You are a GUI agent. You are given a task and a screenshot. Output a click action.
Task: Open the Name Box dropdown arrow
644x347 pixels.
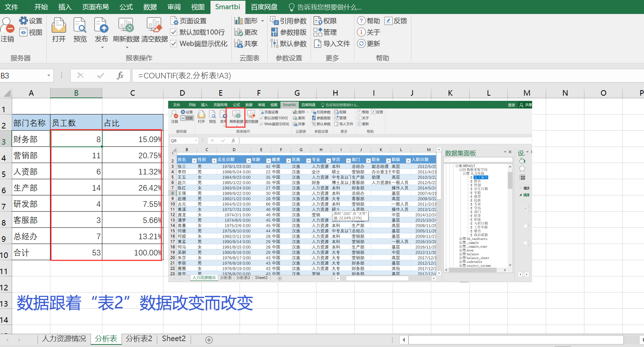(49, 75)
